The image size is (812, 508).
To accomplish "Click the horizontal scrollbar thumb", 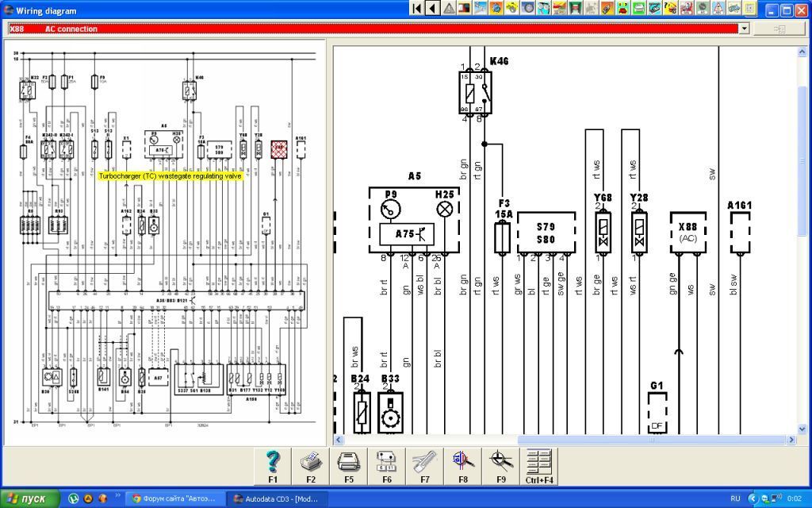I will click(651, 440).
